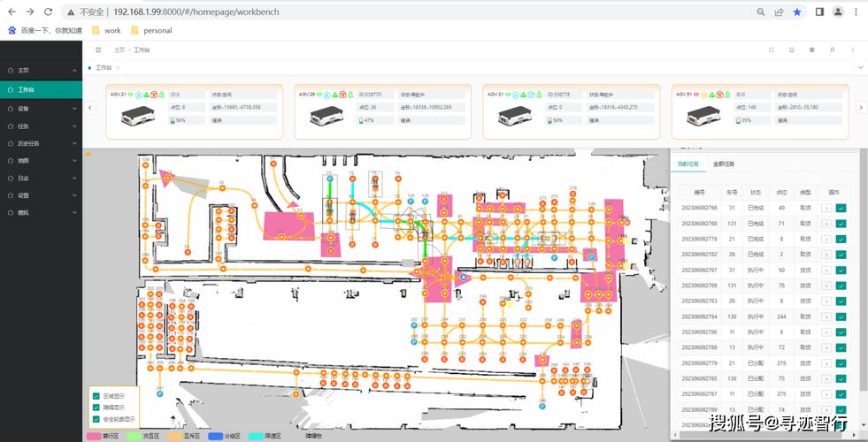The width and height of the screenshot is (868, 442).
Task: Open the browser zoom magnifier icon
Action: coord(761,11)
